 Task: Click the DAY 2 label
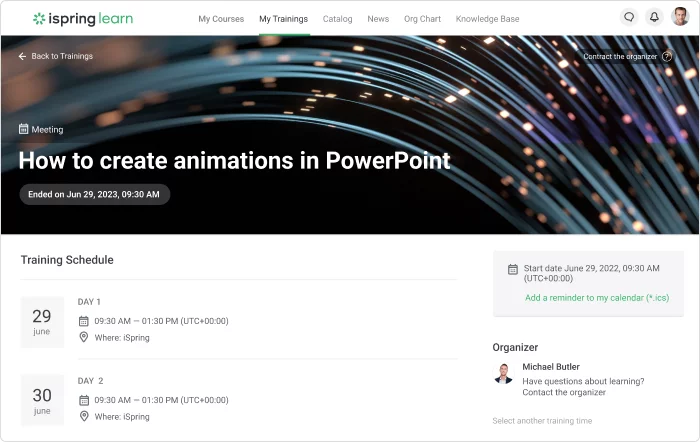(90, 381)
